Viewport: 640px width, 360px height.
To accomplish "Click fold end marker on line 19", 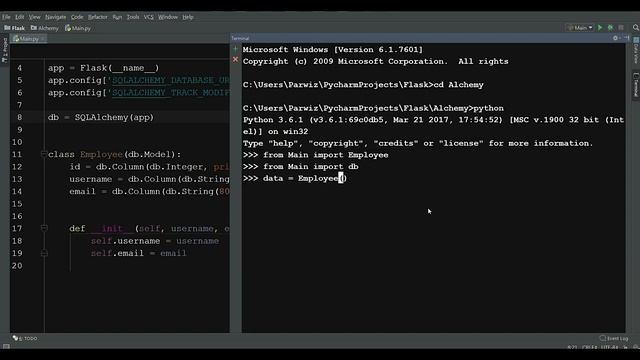I will click(x=44, y=253).
